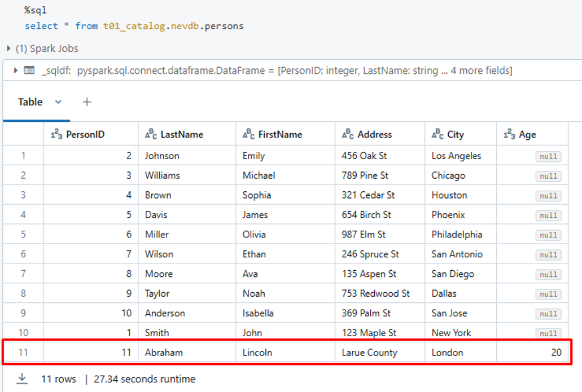Click the null Age cell for Johnson

coord(548,156)
